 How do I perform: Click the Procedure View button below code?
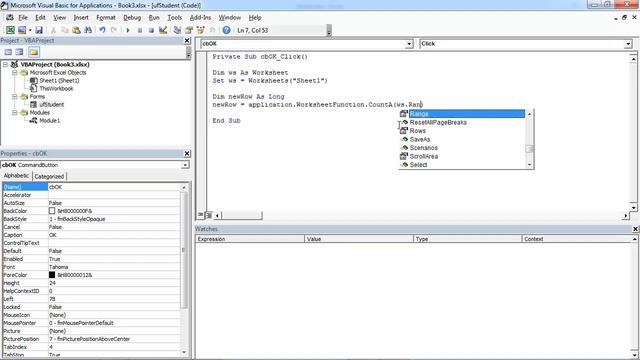(200, 215)
